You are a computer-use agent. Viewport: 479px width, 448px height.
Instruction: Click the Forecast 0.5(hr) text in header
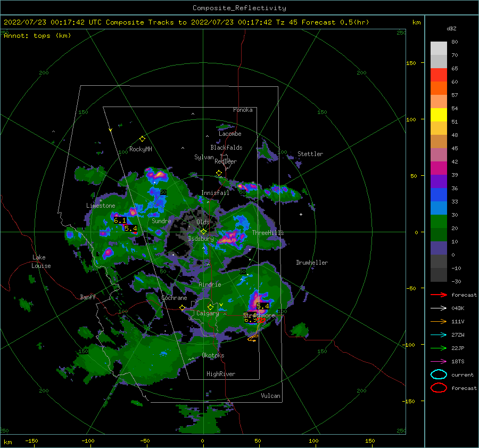pos(335,22)
